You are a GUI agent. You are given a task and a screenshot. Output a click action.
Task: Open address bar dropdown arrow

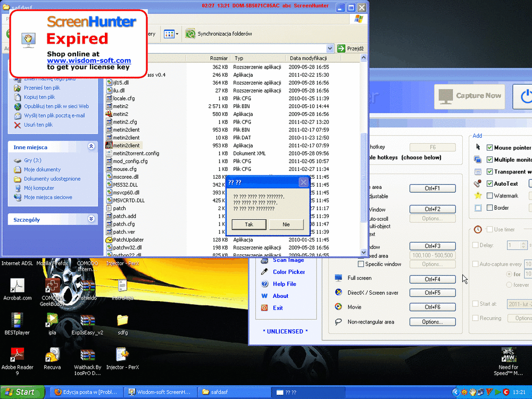[x=330, y=48]
